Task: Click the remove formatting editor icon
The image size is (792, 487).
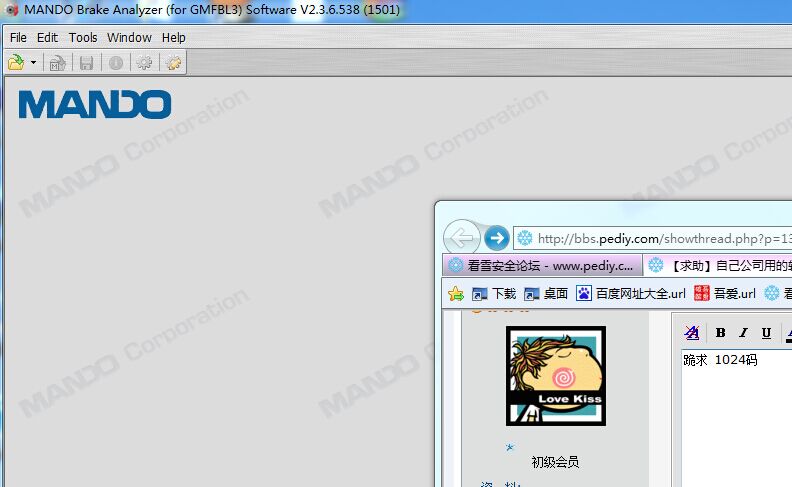Action: 692,332
